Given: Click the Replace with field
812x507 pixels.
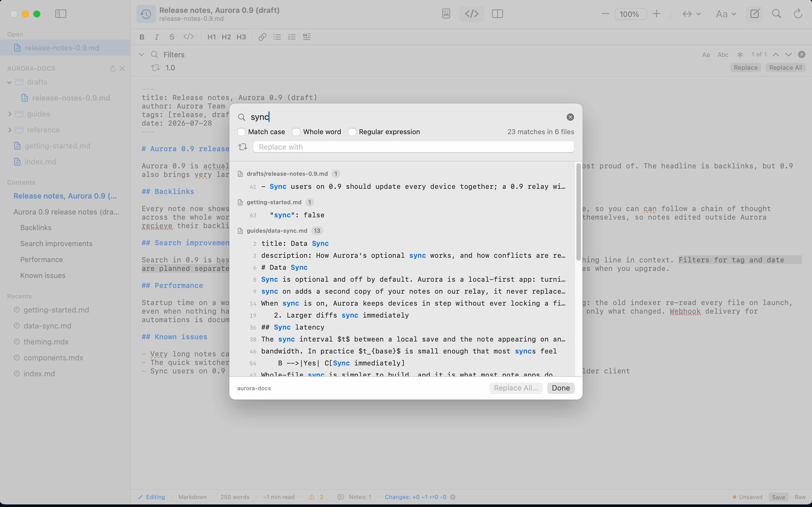Looking at the screenshot, I should pos(414,147).
